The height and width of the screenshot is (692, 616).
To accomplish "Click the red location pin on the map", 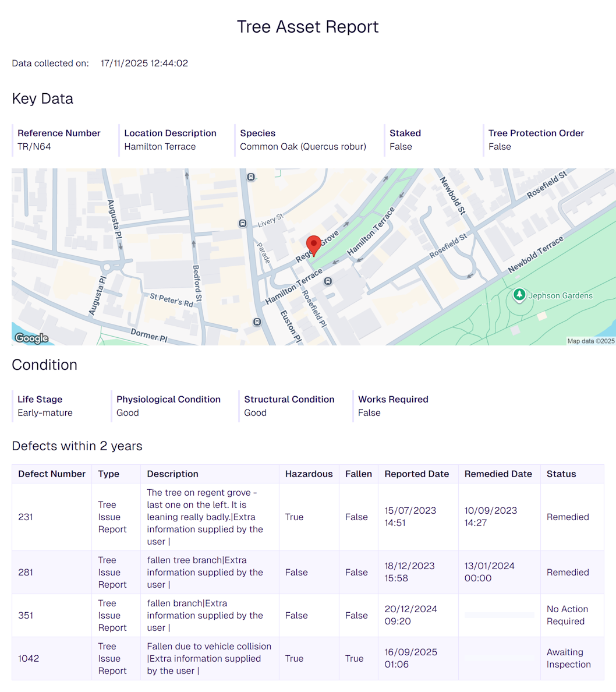I will click(x=314, y=245).
